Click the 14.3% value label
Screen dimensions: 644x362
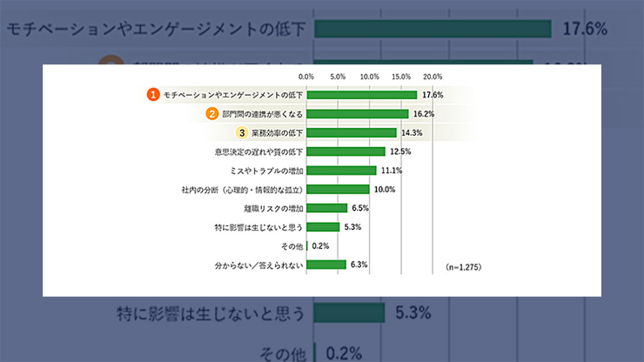(x=412, y=133)
